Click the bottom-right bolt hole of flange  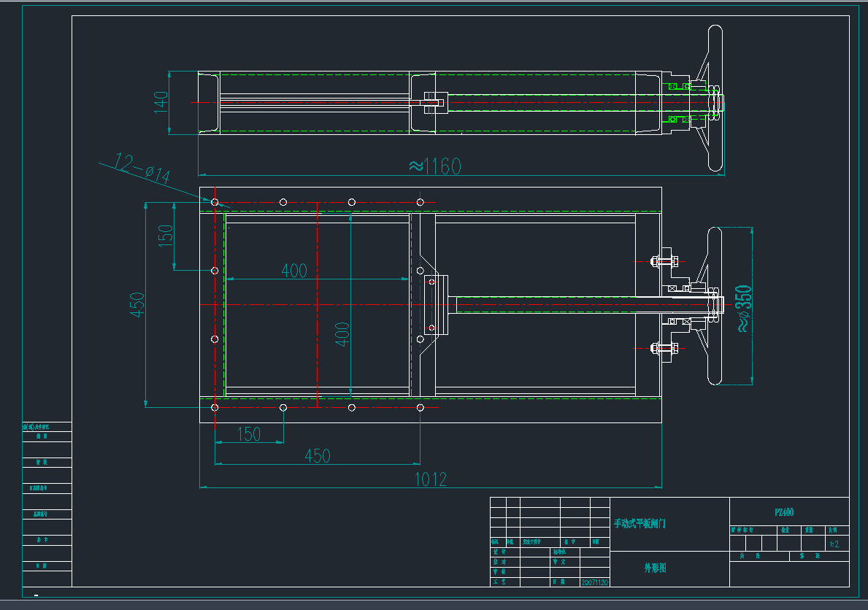(x=420, y=407)
